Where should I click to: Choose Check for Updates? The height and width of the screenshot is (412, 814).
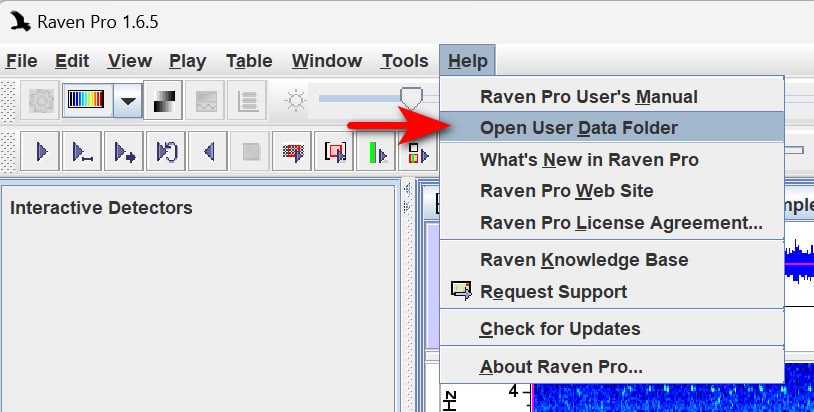(612, 329)
